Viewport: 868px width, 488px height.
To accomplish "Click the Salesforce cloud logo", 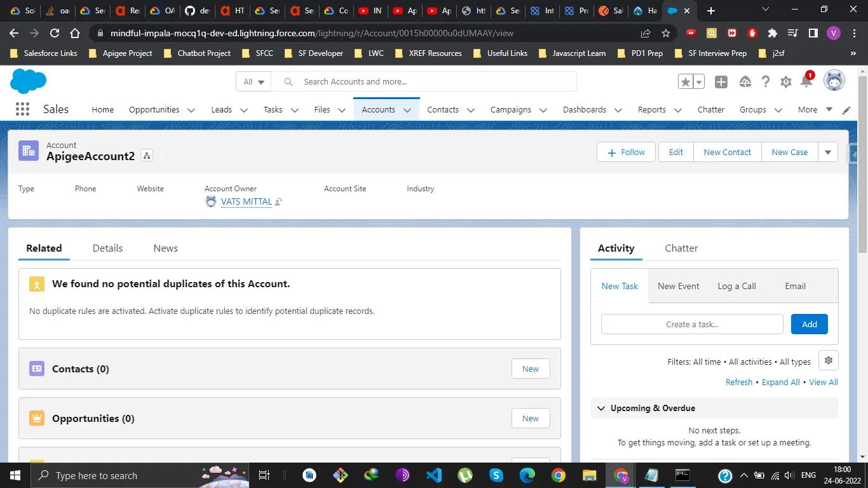I will [29, 81].
